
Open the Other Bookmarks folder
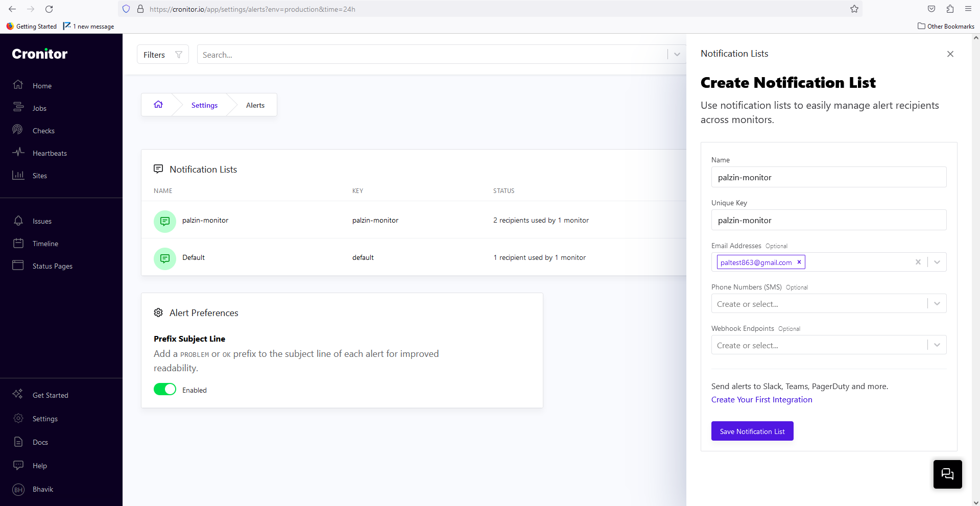(x=946, y=26)
